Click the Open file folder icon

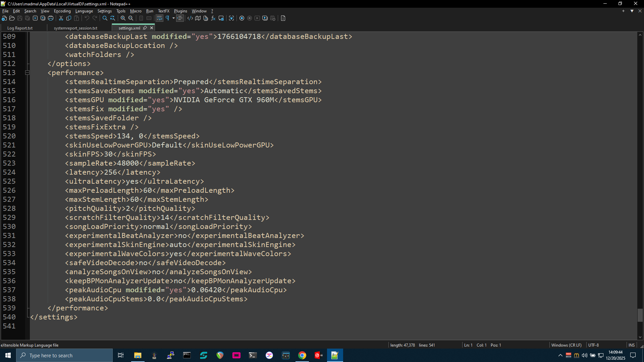click(12, 18)
